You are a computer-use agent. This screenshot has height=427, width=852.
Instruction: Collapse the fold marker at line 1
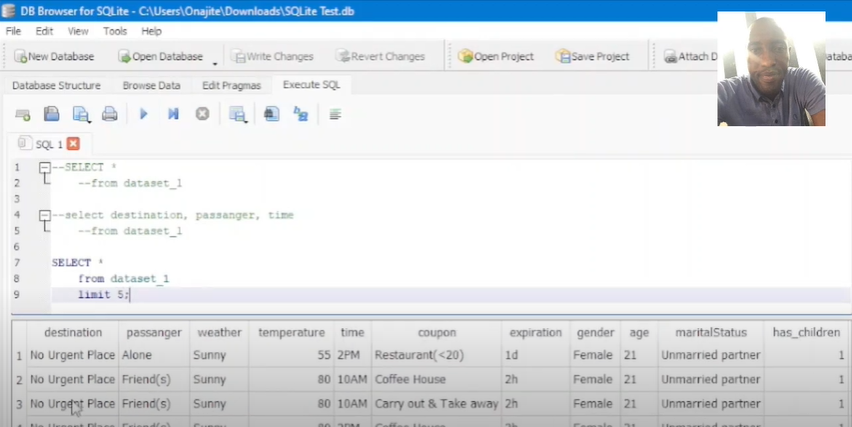[x=45, y=168]
